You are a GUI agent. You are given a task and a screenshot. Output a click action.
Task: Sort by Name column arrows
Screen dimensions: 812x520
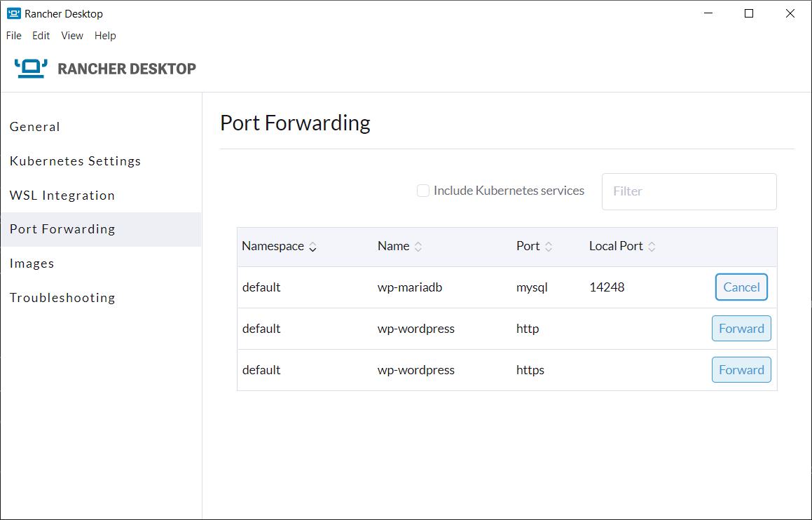[x=418, y=247]
